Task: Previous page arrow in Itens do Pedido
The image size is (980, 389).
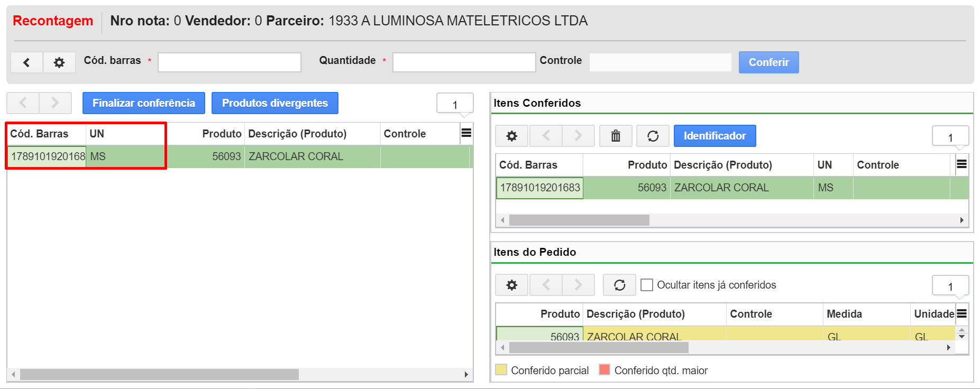Action: coord(546,285)
